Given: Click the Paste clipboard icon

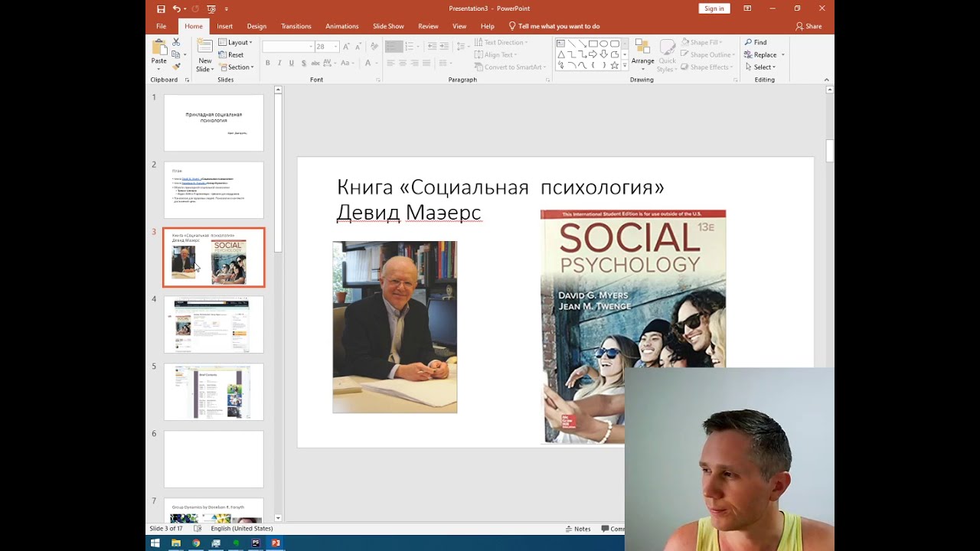Looking at the screenshot, I should click(158, 47).
